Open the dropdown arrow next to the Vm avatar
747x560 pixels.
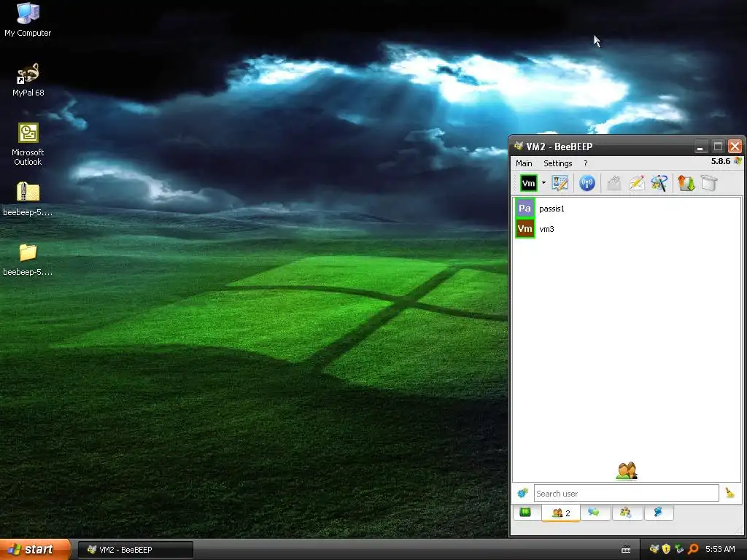[543, 183]
